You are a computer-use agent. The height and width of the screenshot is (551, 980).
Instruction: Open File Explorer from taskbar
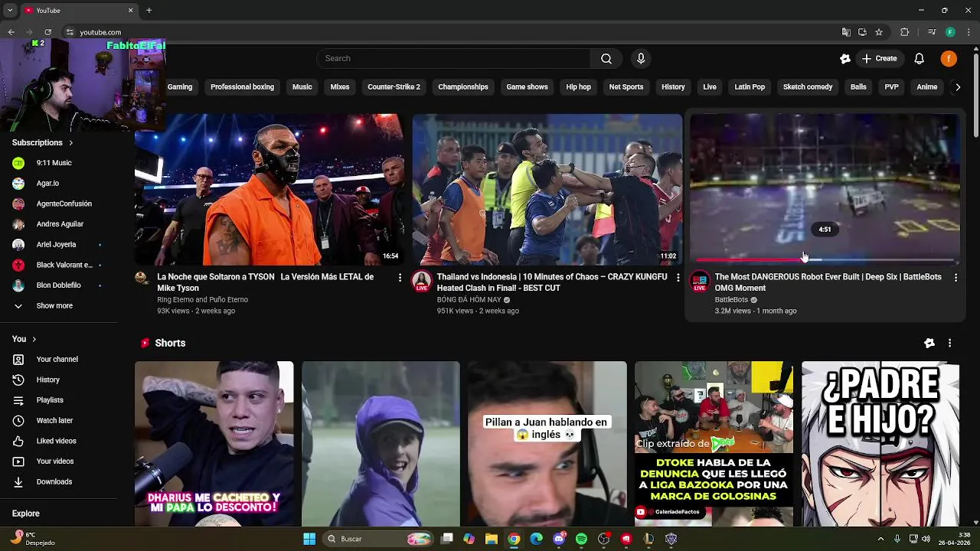click(492, 539)
